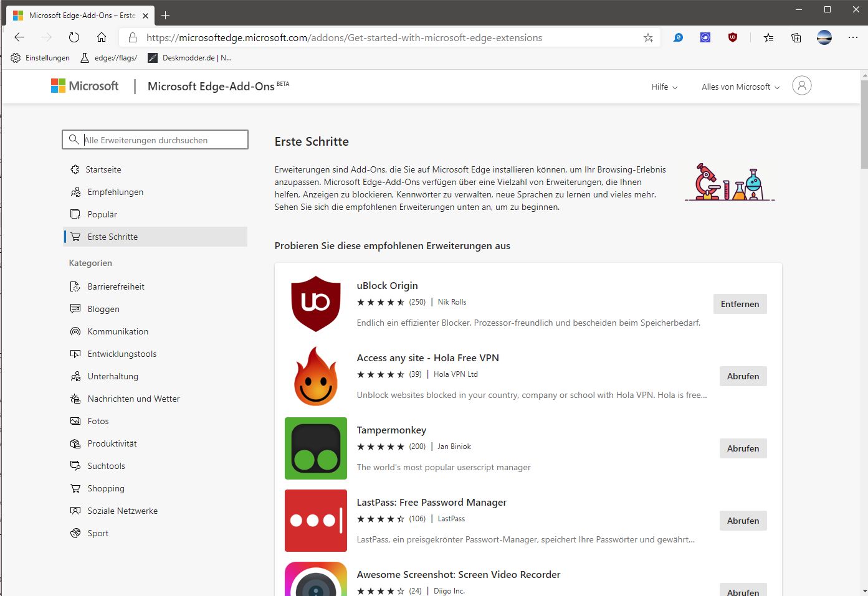Image resolution: width=868 pixels, height=596 pixels.
Task: Click the search magnifier icon
Action: pos(74,140)
